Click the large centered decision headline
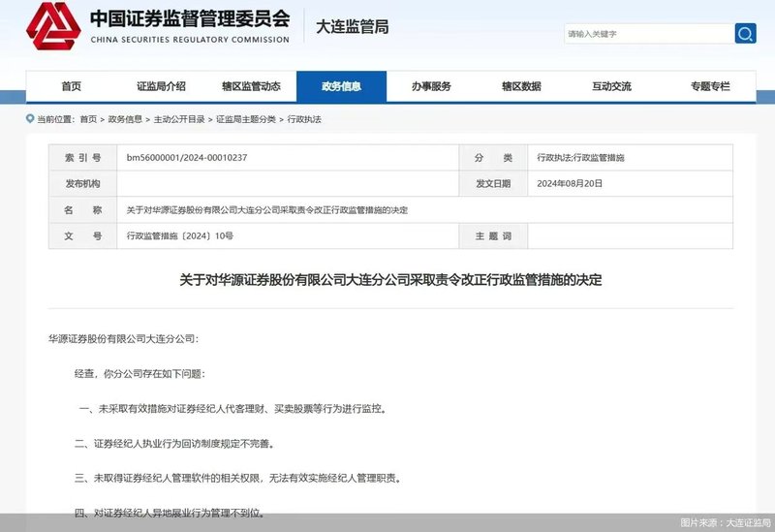The width and height of the screenshot is (775, 532). point(390,280)
